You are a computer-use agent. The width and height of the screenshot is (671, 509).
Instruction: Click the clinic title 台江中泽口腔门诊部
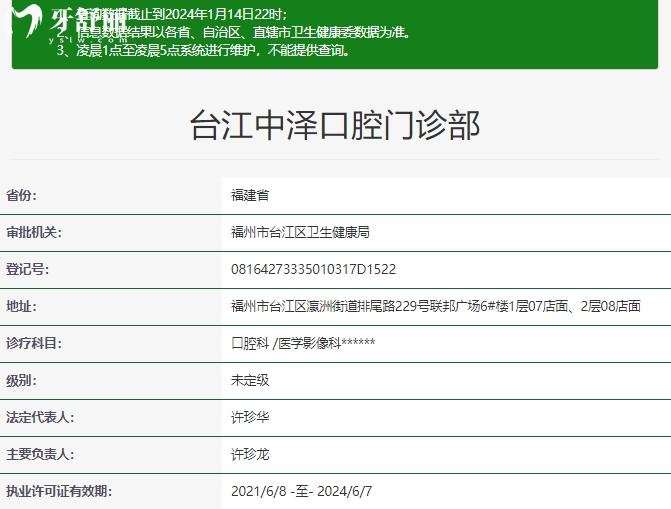pos(335,125)
